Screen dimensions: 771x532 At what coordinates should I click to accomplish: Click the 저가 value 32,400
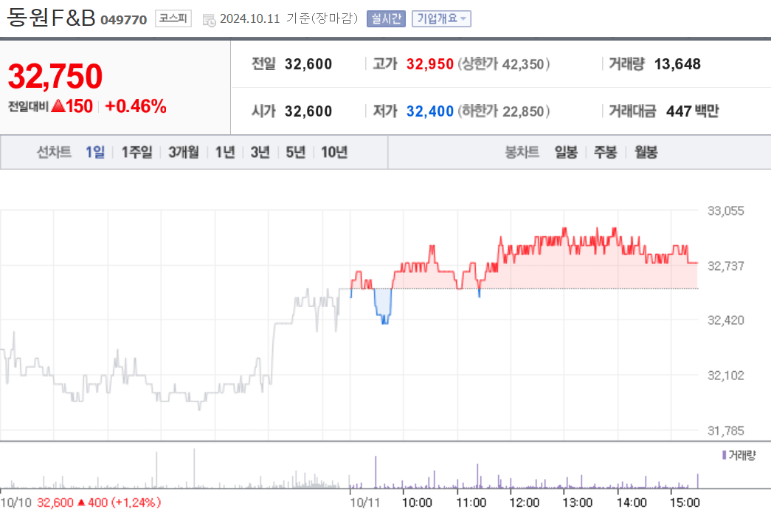pyautogui.click(x=429, y=111)
